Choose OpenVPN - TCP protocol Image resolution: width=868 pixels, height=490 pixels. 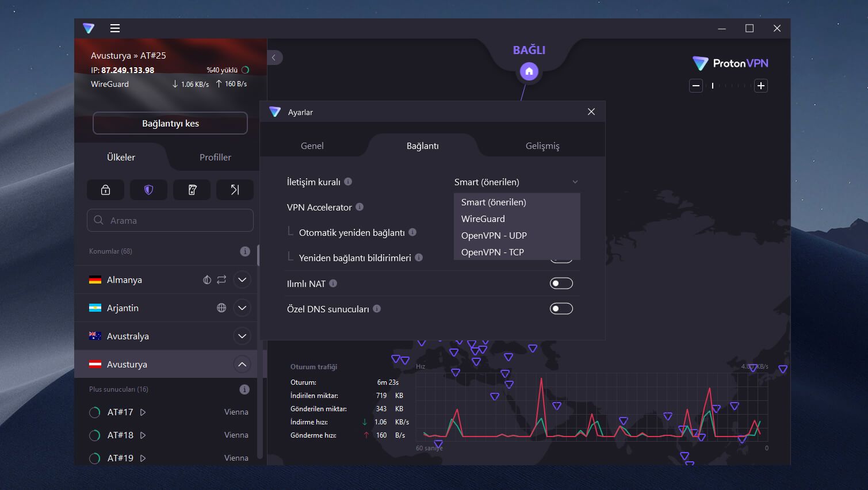[x=517, y=252]
